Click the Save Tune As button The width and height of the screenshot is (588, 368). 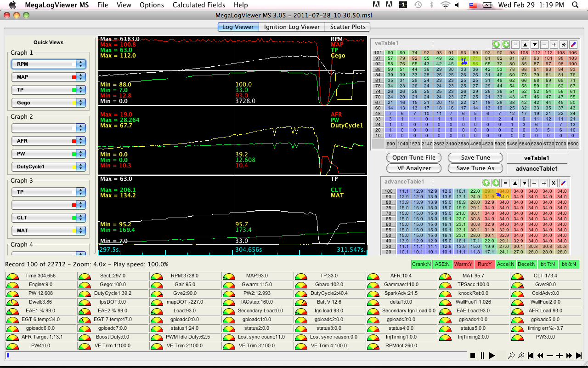[x=475, y=168]
